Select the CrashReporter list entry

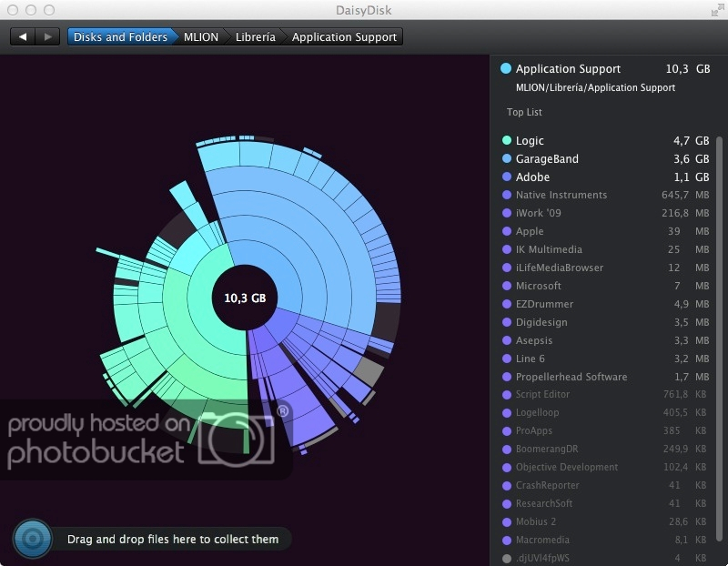547,485
